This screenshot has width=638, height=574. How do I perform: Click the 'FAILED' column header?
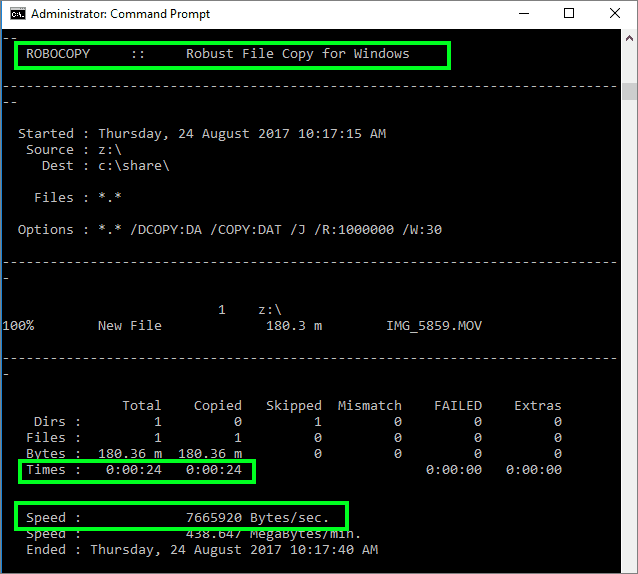[x=458, y=406]
